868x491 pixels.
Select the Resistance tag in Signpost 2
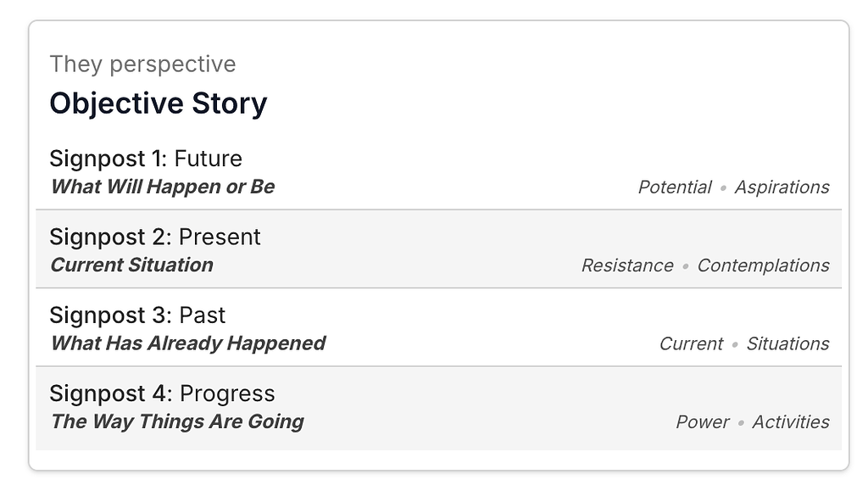(x=627, y=265)
